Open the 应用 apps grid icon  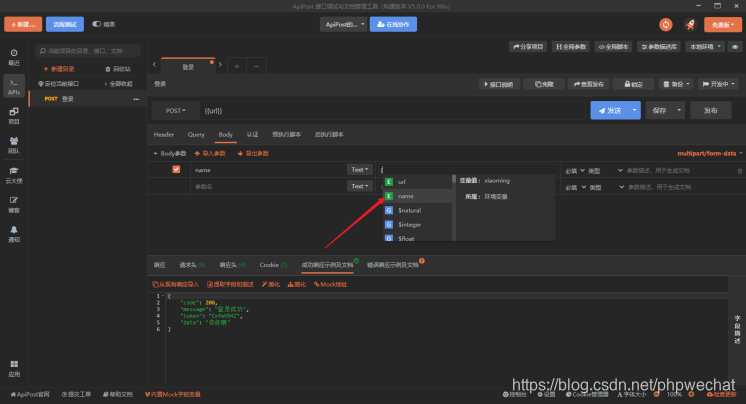coord(14,368)
